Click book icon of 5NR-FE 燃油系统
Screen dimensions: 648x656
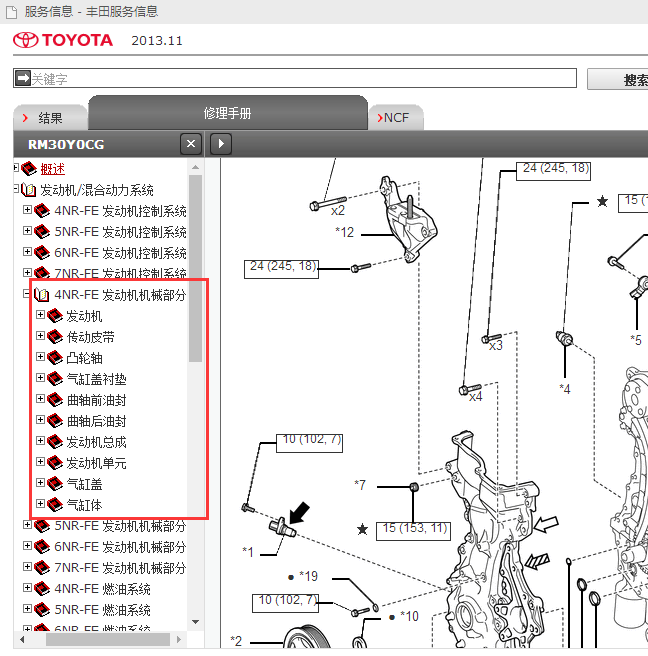[x=42, y=610]
